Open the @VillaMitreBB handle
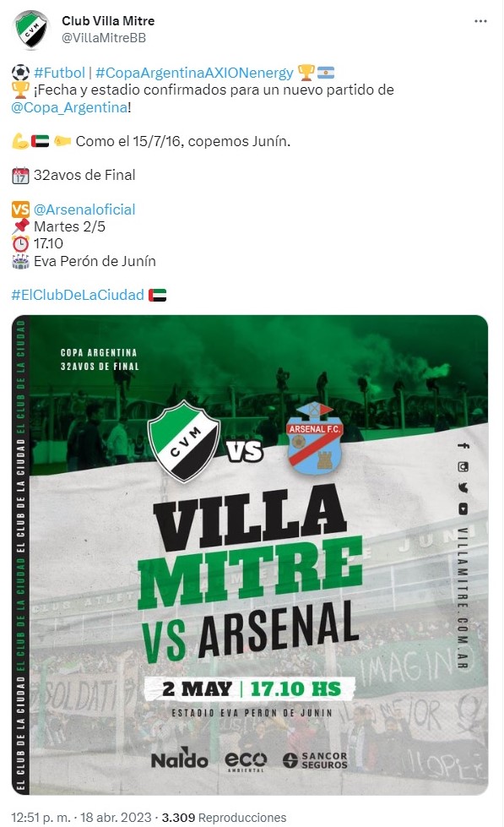The width and height of the screenshot is (504, 827). coord(104,38)
